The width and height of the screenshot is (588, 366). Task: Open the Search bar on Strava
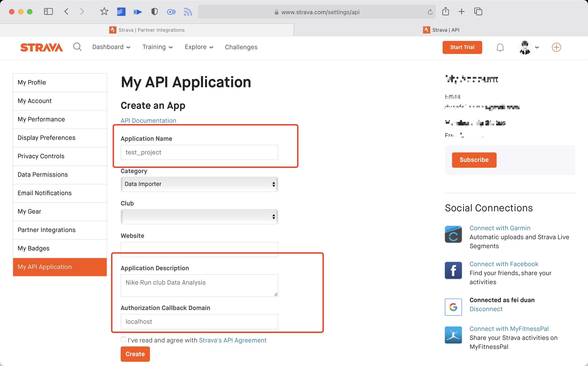click(x=77, y=47)
